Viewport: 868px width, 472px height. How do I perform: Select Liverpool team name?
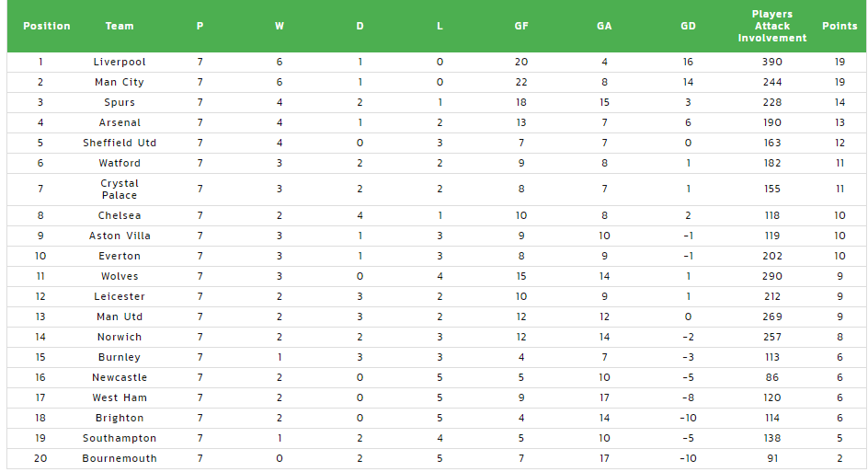click(x=120, y=62)
